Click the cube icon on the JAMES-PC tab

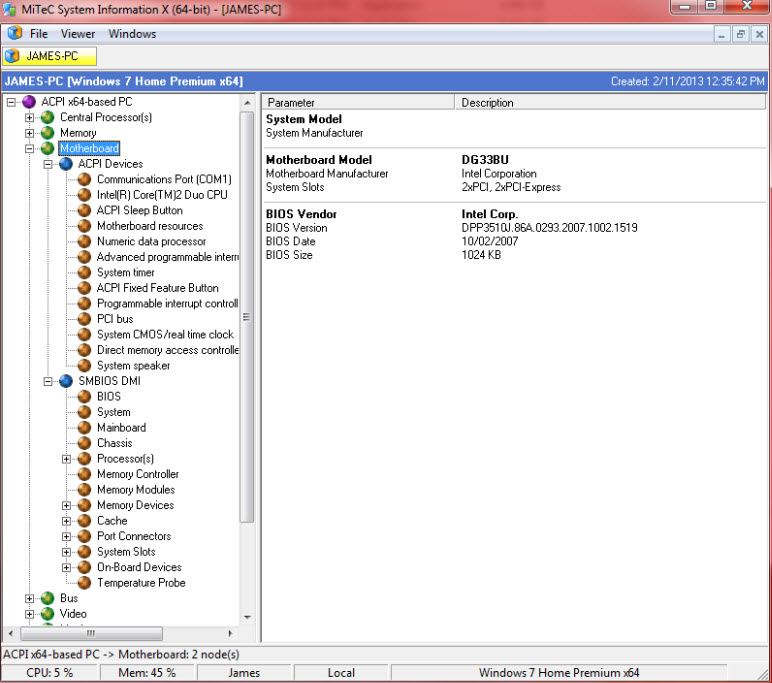12,56
